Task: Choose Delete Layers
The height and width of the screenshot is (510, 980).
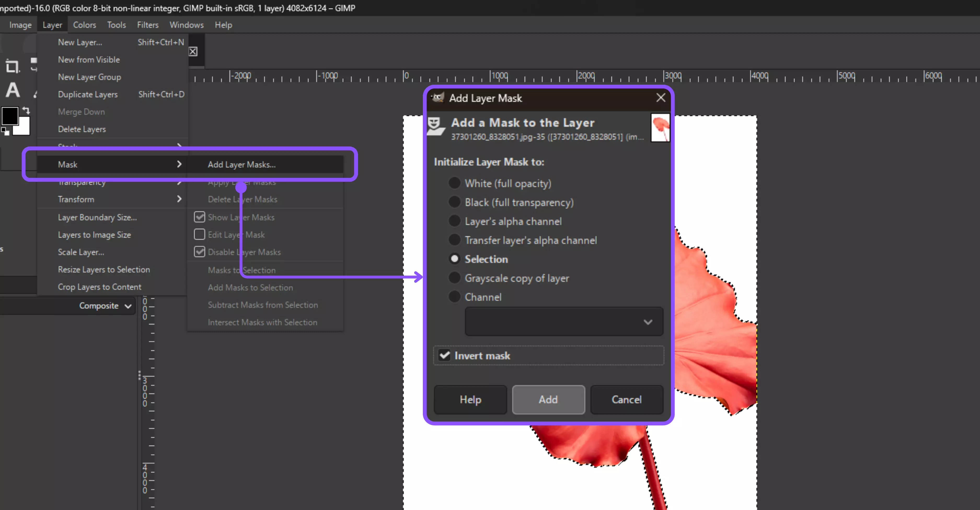Action: pyautogui.click(x=113, y=129)
